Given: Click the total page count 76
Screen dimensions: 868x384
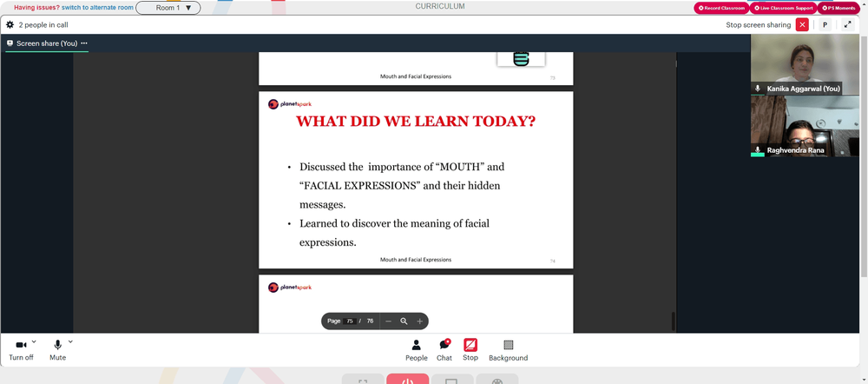Looking at the screenshot, I should click(370, 321).
